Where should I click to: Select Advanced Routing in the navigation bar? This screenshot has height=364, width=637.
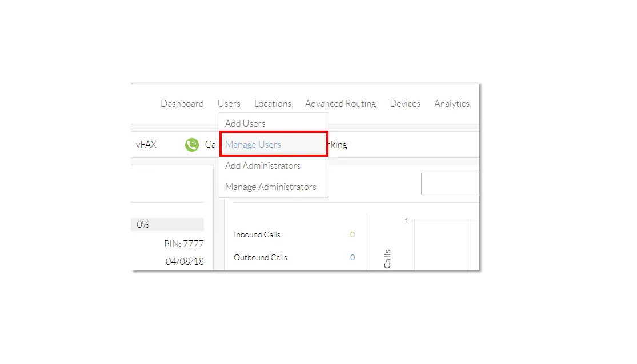pos(340,104)
